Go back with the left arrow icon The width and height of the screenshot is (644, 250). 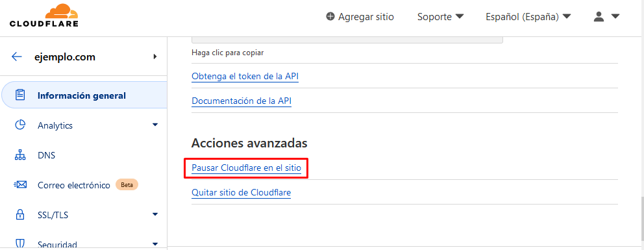(x=17, y=56)
